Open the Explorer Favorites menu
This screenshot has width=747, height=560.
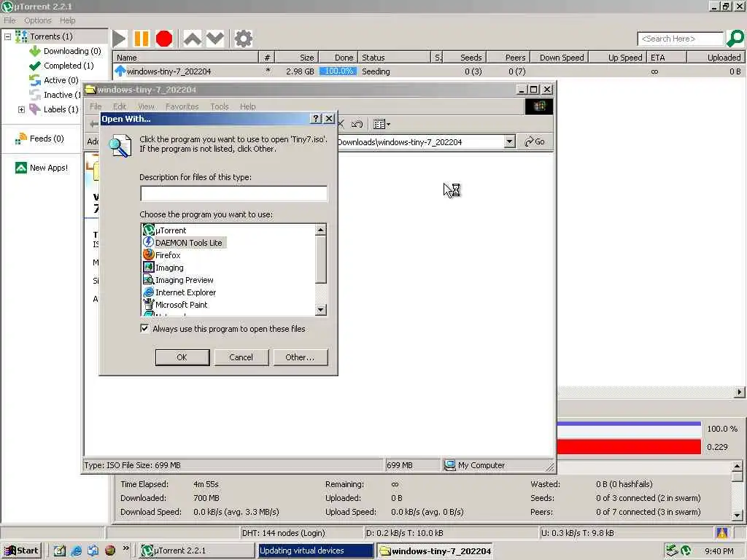[182, 106]
